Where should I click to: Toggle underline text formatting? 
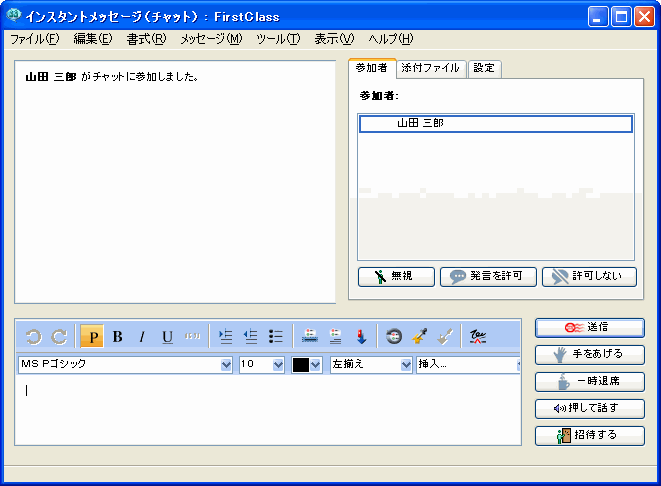pyautogui.click(x=167, y=337)
